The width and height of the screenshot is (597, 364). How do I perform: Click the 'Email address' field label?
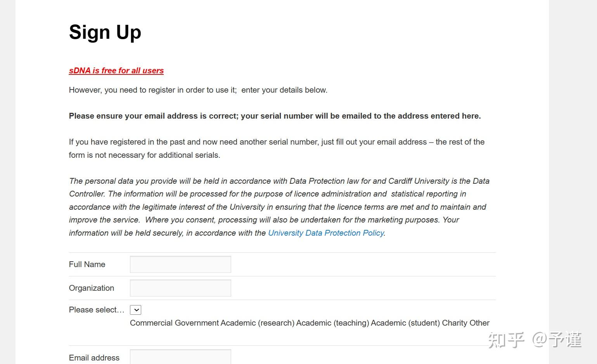(x=94, y=358)
